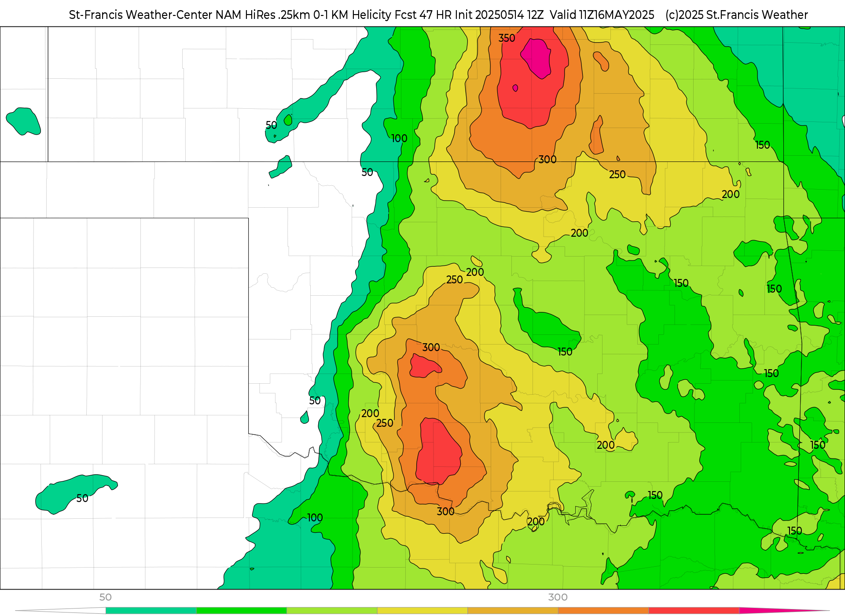Click the "Init 20250514 12Z" text

pos(499,15)
